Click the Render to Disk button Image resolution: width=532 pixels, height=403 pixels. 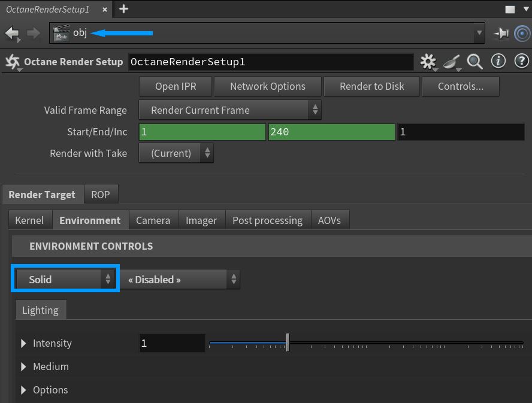tap(371, 86)
